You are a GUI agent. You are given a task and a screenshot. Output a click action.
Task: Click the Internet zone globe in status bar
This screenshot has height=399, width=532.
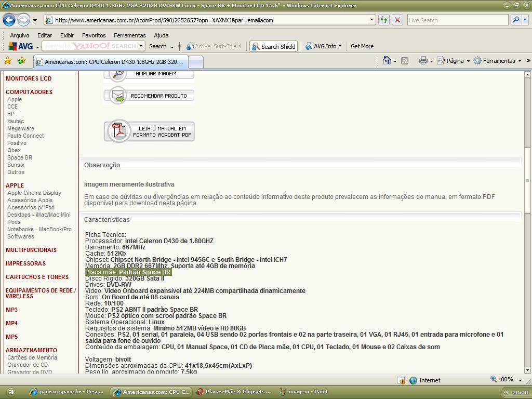point(413,380)
